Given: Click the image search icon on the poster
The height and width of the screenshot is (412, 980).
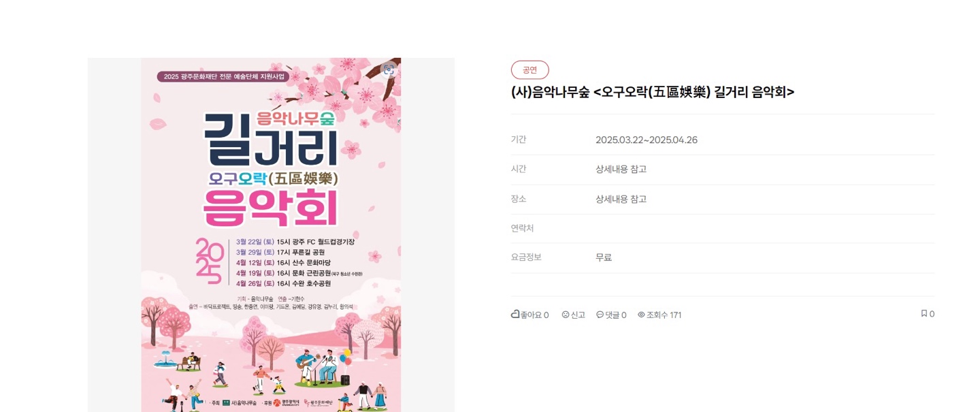Looking at the screenshot, I should (x=389, y=70).
